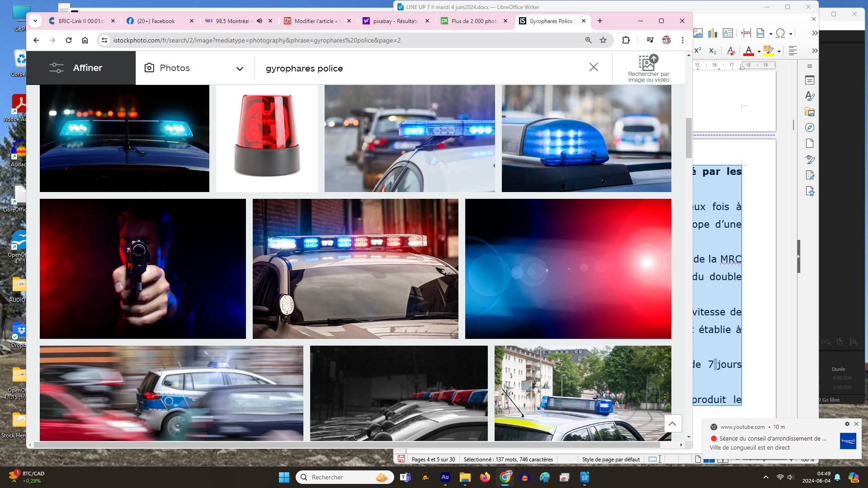
Task: Switch to the Facebook tab
Action: coord(156,21)
